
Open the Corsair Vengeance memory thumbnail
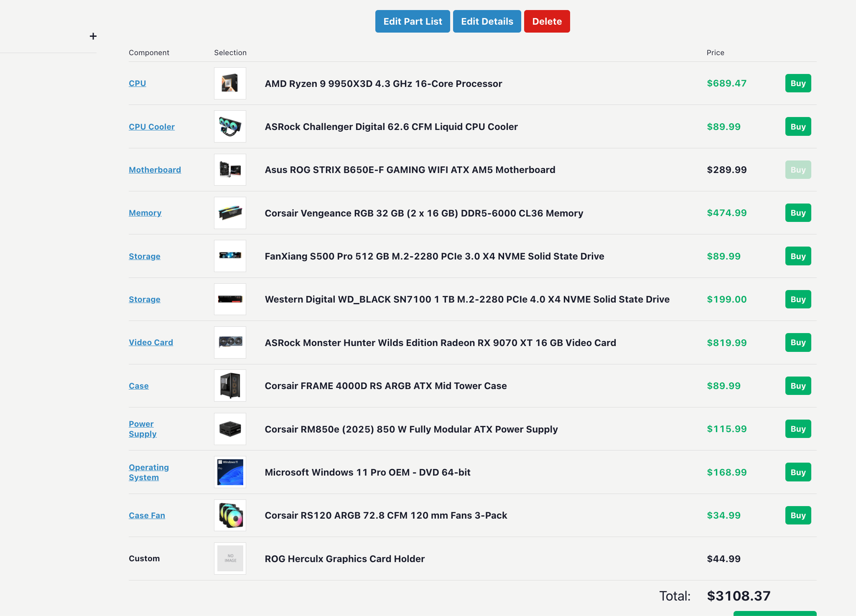point(230,213)
